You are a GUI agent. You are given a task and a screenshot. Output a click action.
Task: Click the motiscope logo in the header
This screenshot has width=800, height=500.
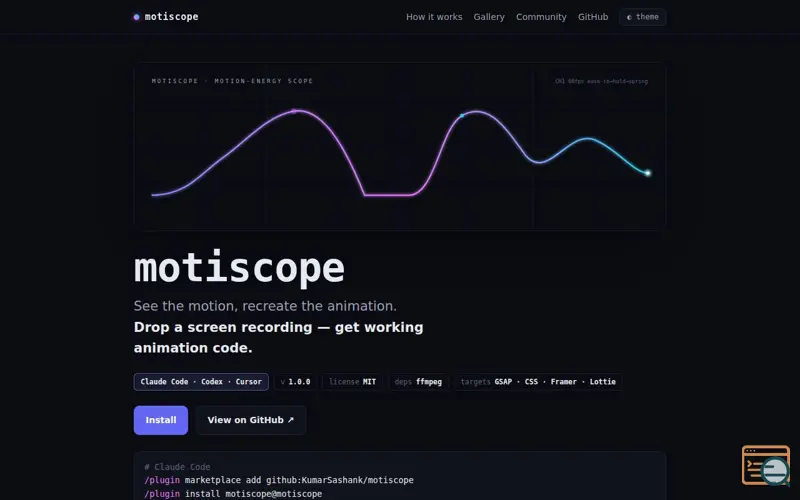166,17
